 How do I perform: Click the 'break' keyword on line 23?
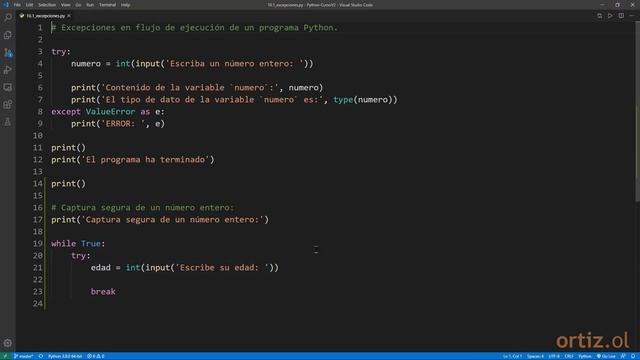point(103,291)
